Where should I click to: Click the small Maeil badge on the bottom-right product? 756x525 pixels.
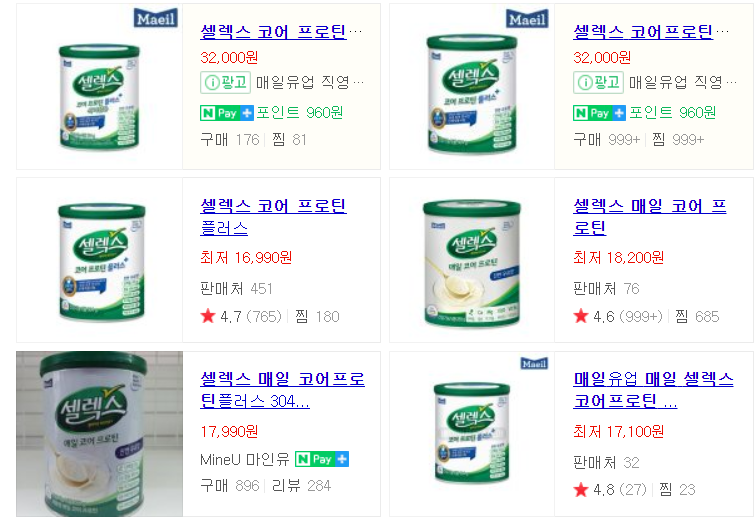point(534,363)
